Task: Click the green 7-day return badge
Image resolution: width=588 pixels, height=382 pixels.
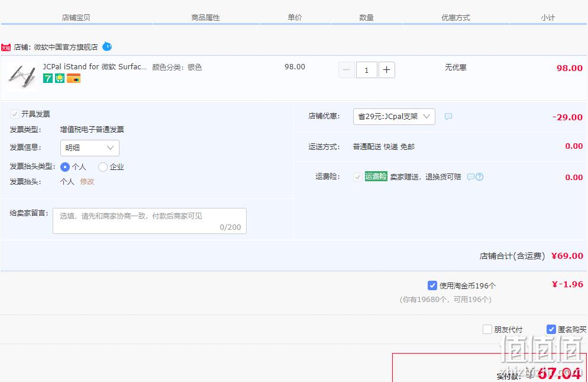Action: [x=48, y=78]
